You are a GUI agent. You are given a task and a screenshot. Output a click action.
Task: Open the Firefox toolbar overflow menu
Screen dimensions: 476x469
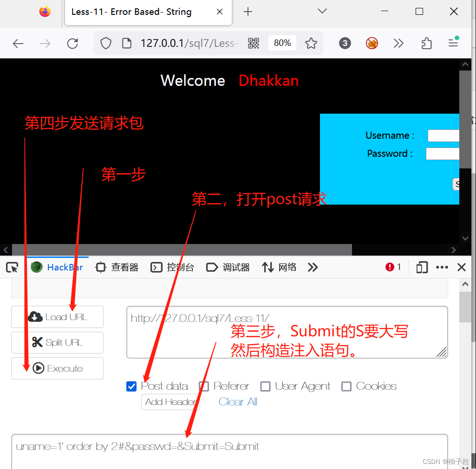pyautogui.click(x=398, y=43)
